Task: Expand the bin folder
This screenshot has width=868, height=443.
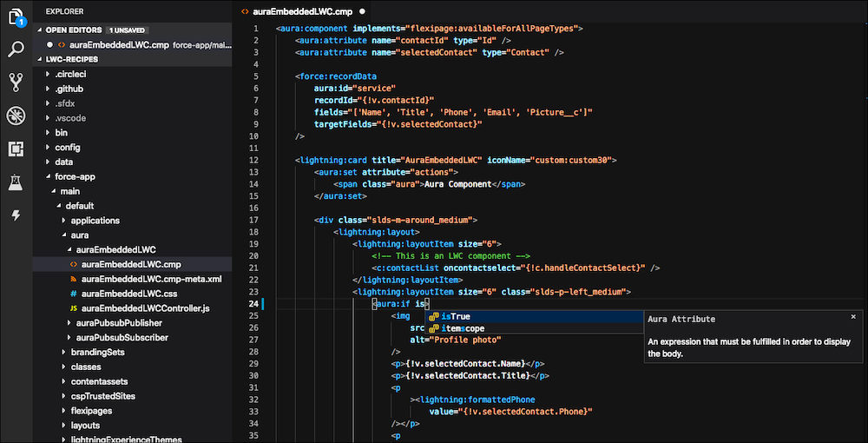Action: [48, 132]
